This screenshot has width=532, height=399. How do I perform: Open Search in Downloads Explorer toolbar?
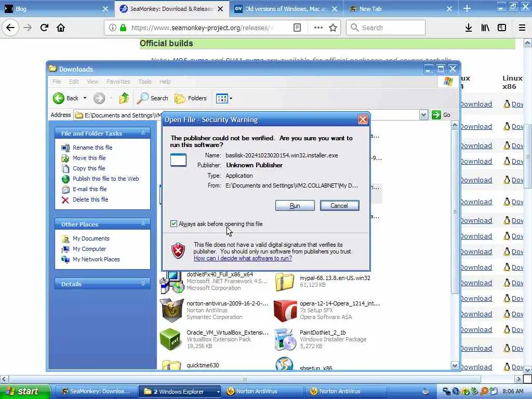[x=153, y=98]
